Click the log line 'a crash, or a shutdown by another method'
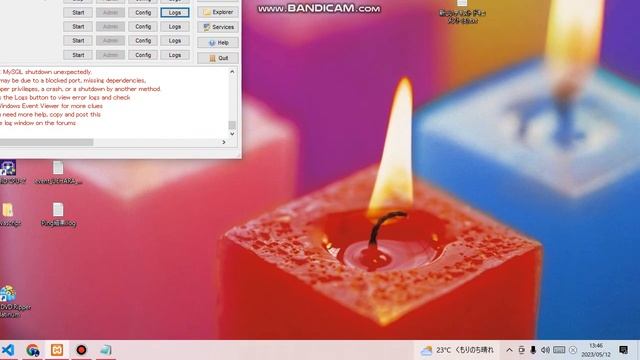 click(x=80, y=89)
